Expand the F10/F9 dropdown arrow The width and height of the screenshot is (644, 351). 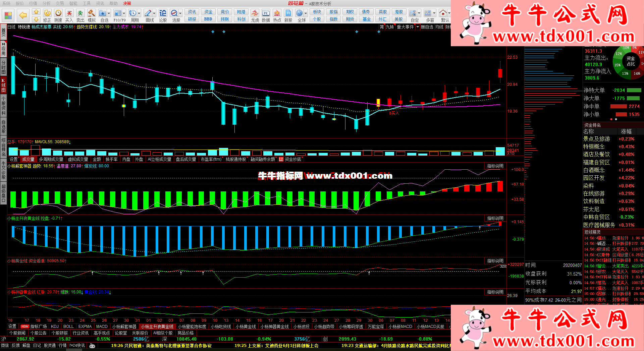124,13
